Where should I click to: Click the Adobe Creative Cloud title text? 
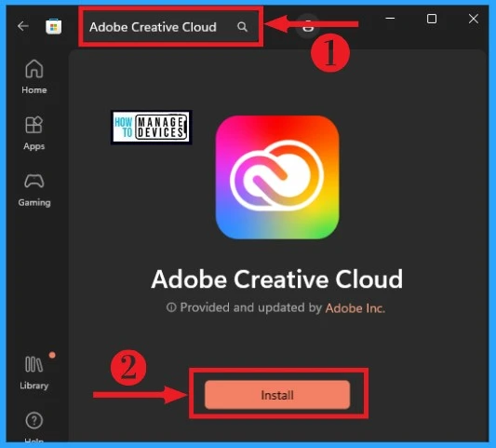tap(277, 279)
